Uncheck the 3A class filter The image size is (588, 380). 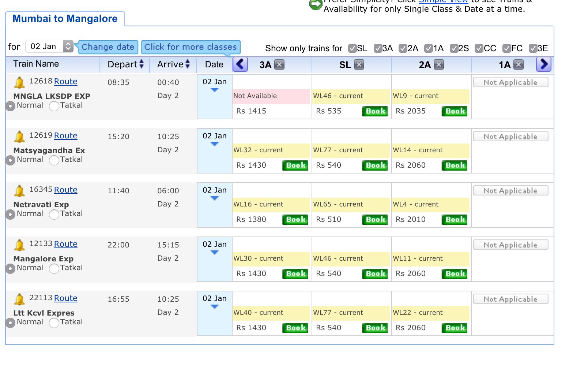click(x=378, y=48)
